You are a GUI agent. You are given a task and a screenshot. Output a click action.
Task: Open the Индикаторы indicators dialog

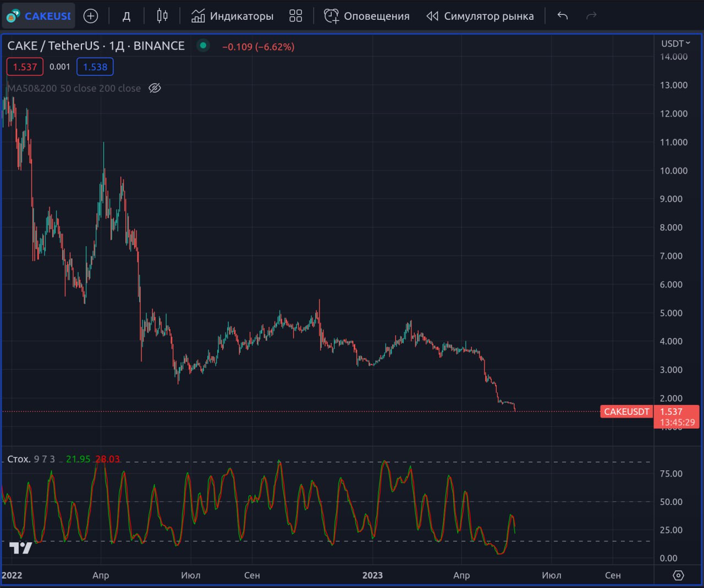[x=232, y=16]
